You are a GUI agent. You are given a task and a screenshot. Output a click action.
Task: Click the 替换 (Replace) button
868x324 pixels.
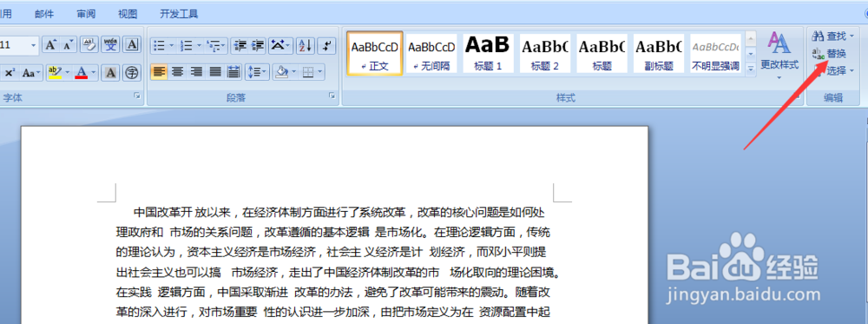tap(829, 54)
